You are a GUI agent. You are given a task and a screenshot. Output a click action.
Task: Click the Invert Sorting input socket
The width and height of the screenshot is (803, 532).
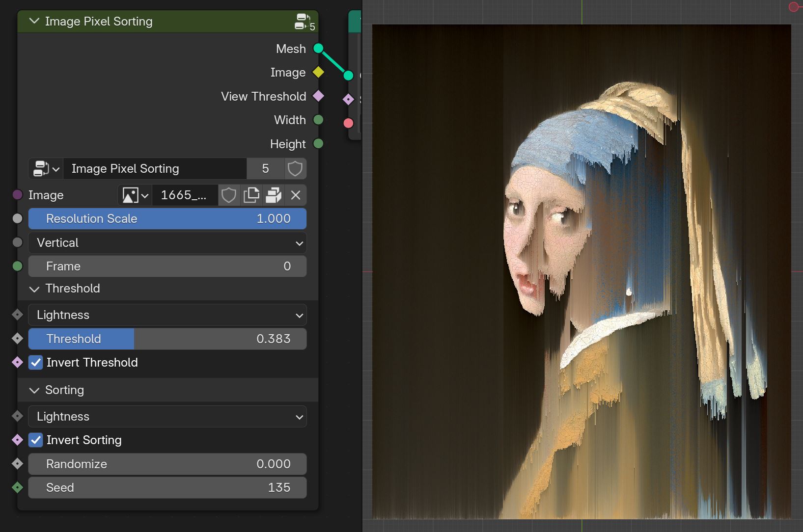pos(17,440)
